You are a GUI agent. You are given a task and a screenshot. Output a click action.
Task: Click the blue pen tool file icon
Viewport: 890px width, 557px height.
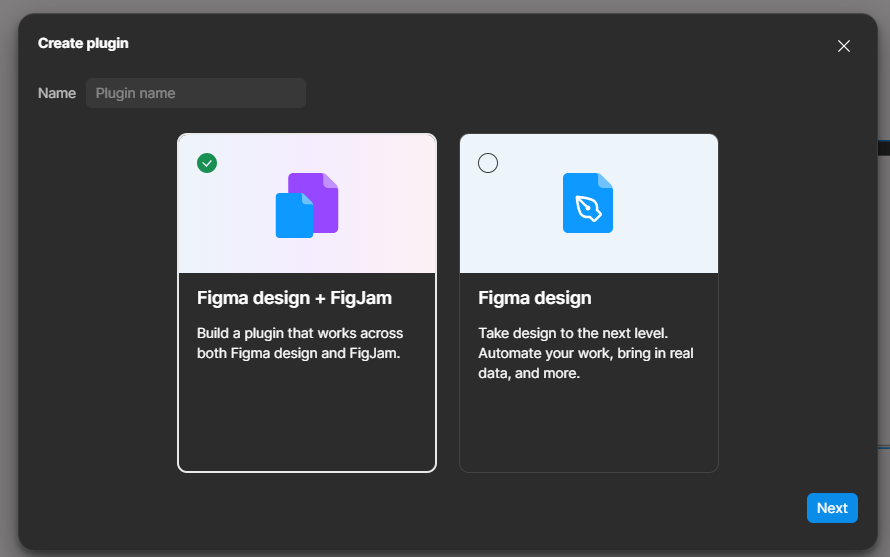[x=588, y=203]
